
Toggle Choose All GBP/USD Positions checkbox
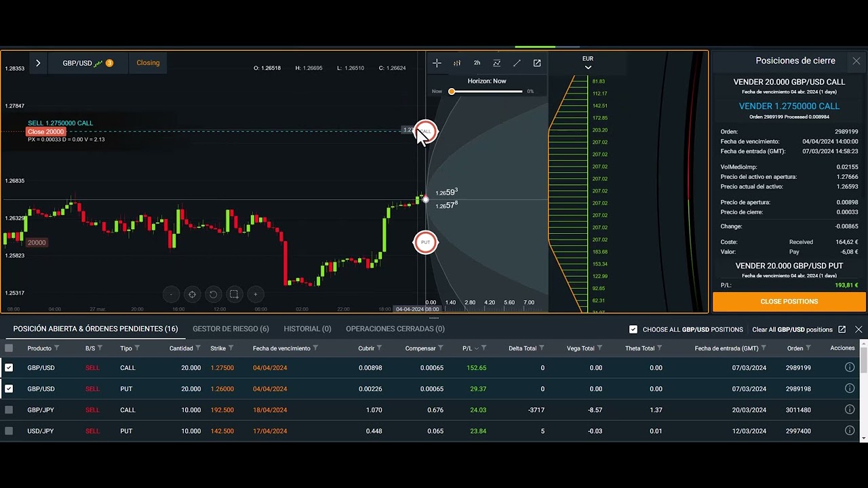click(x=633, y=329)
